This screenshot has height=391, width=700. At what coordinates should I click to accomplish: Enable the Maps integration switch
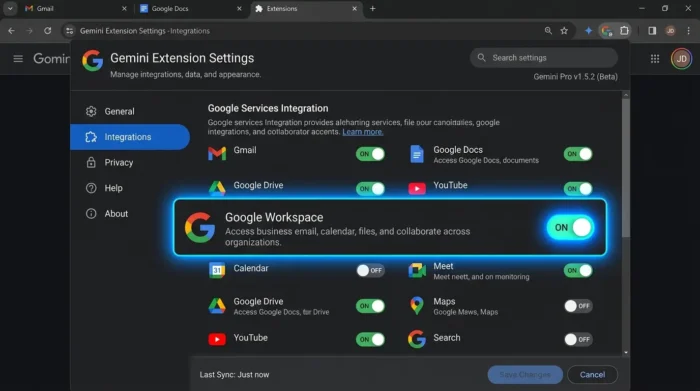coord(578,306)
